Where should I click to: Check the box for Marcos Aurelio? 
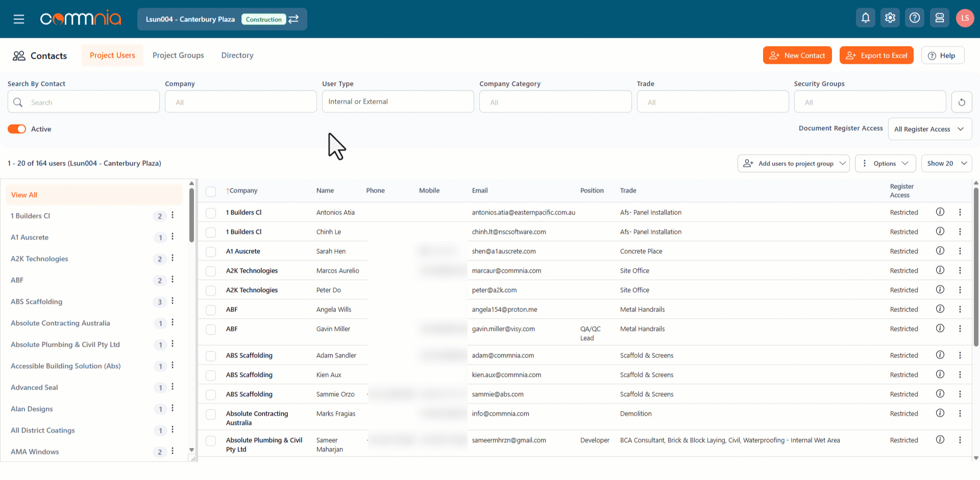click(x=211, y=271)
